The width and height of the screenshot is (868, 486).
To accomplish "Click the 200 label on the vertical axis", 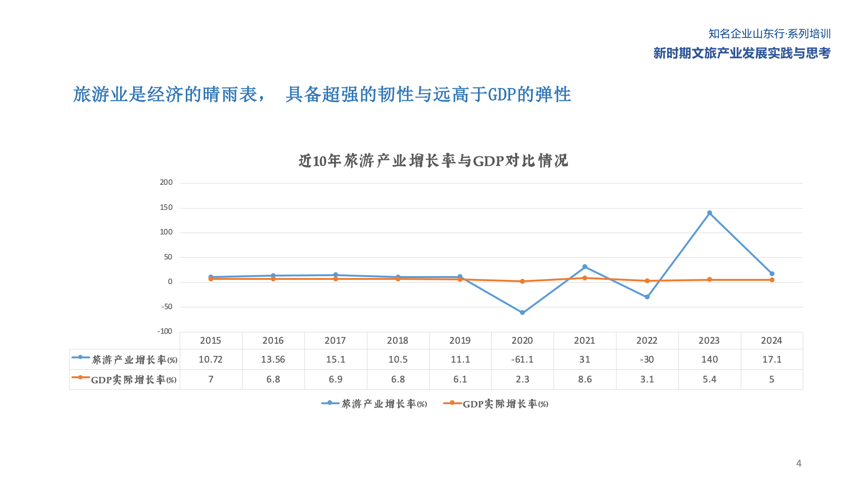I will coord(166,182).
